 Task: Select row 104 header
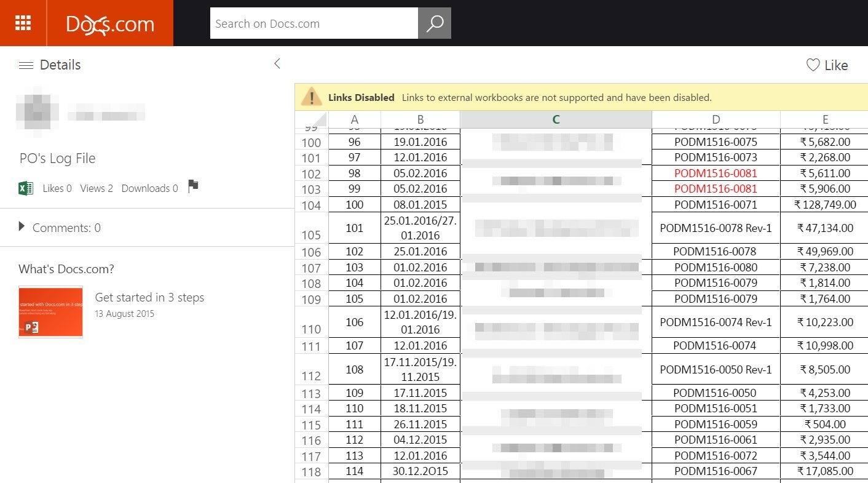312,205
